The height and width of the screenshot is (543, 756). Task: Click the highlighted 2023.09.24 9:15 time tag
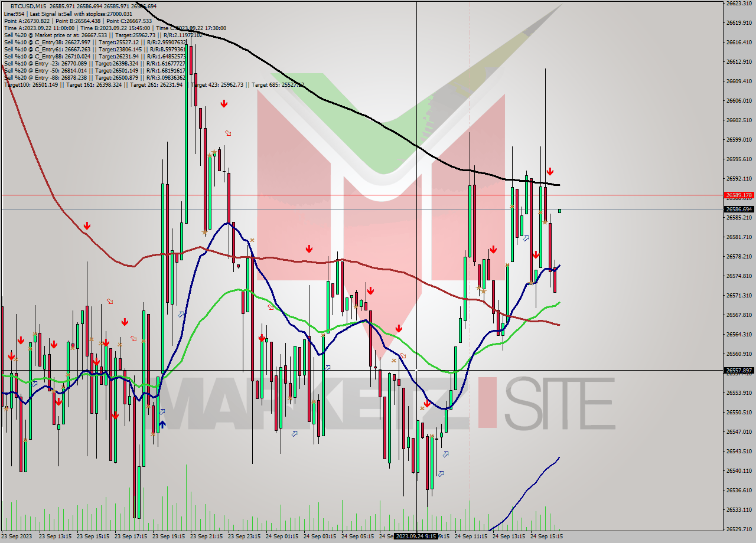[x=416, y=537]
